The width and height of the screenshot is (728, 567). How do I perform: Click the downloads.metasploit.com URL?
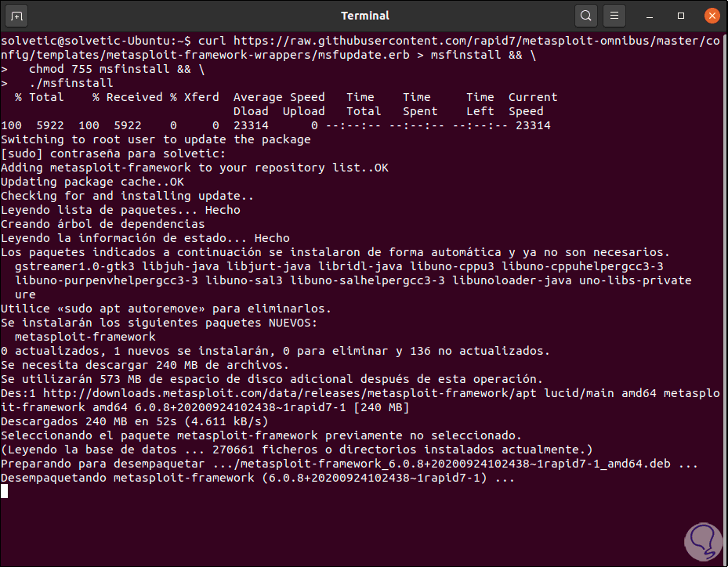pyautogui.click(x=290, y=393)
